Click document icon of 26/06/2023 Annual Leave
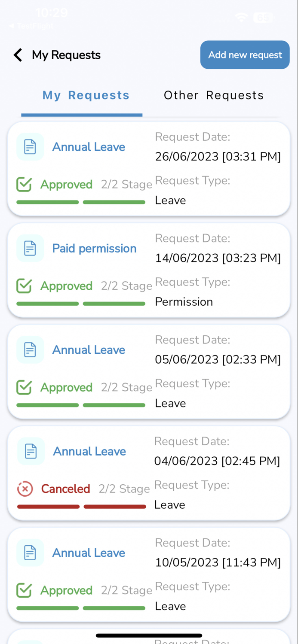Image resolution: width=298 pixels, height=644 pixels. tap(30, 147)
